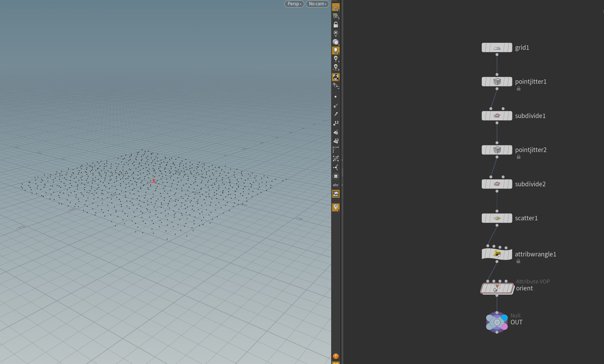Expand the visualizer sunglasses icon dropdown arrow

click(x=339, y=88)
